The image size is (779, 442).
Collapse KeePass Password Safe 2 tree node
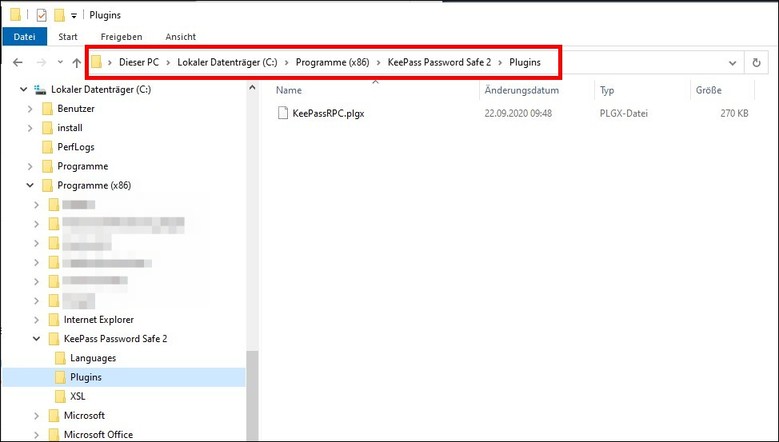click(x=36, y=339)
